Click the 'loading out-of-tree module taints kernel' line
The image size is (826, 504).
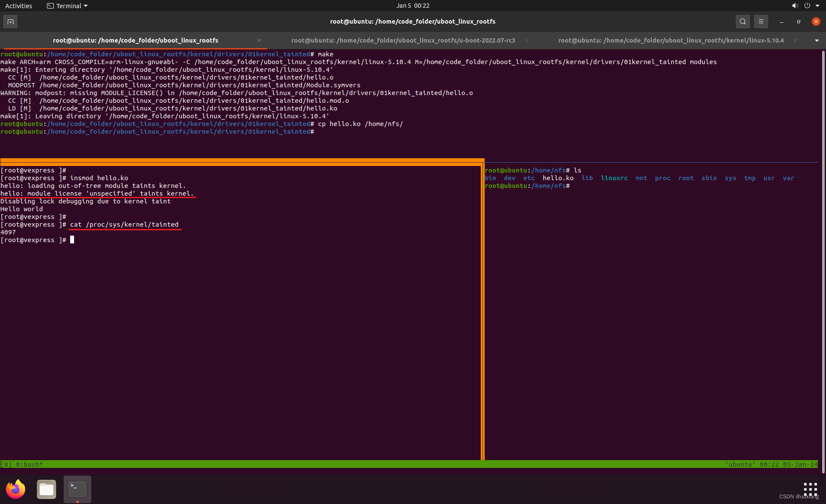coord(93,186)
